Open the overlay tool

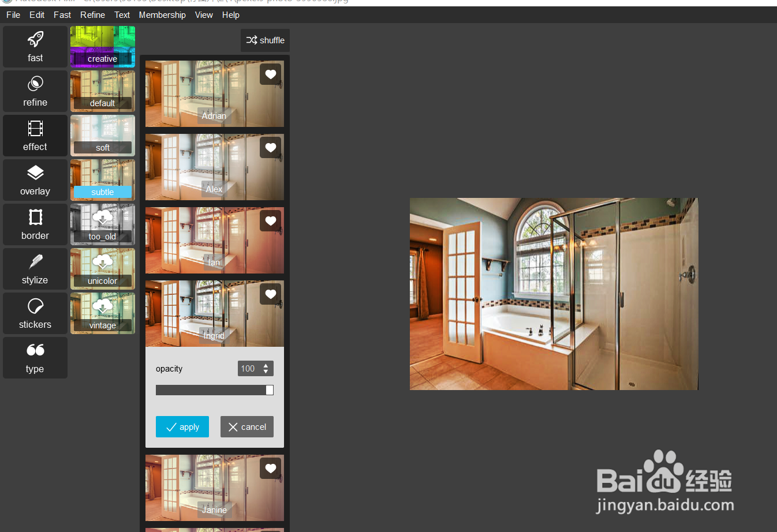point(35,180)
